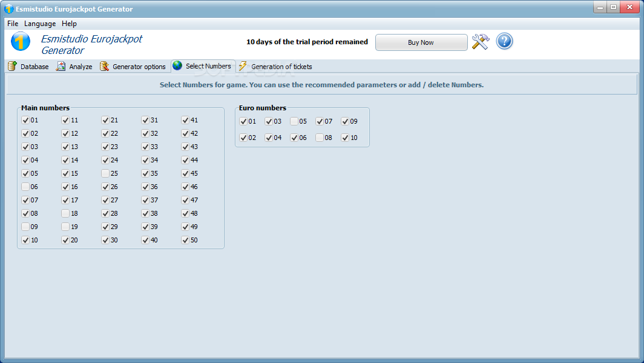Minimize the Eurojackpot Generator window
644x363 pixels.
pos(600,7)
